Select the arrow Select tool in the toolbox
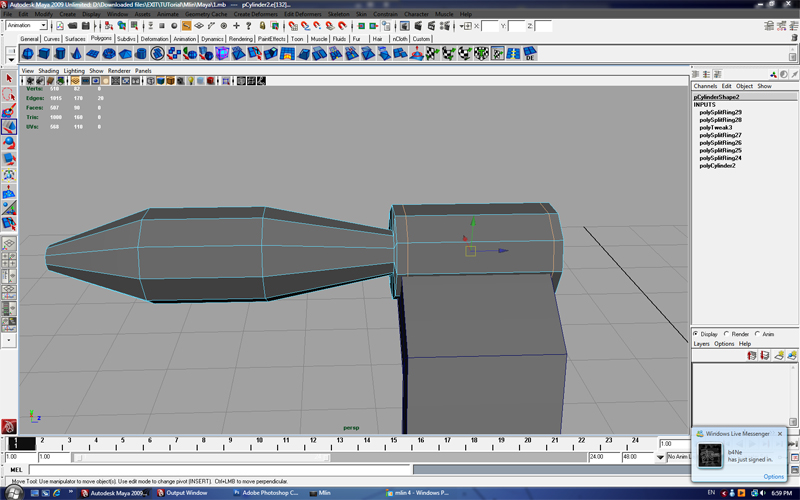800x500 pixels. [8, 78]
